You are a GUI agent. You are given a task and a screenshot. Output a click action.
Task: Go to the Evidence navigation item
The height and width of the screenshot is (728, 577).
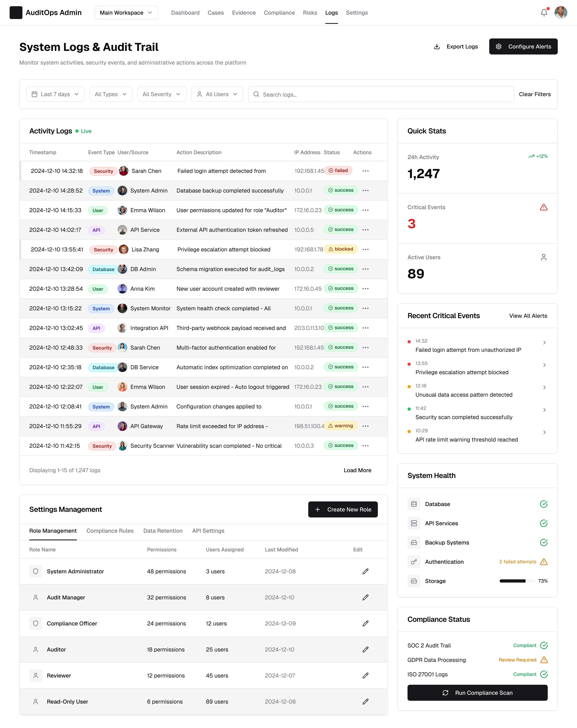[x=243, y=12]
